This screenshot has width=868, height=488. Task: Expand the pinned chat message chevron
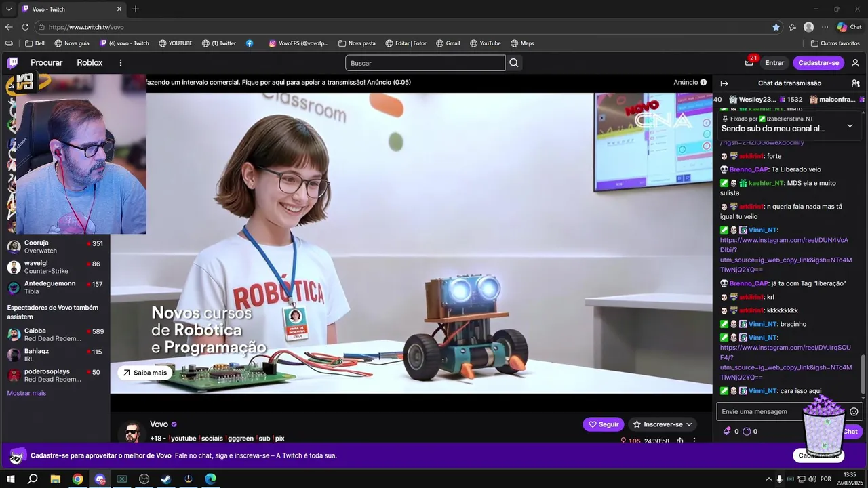click(850, 126)
